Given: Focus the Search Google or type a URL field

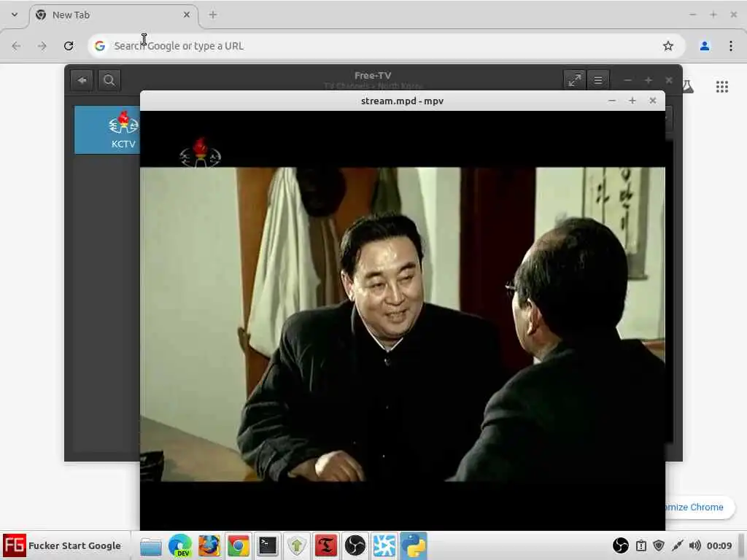Looking at the screenshot, I should [x=386, y=46].
